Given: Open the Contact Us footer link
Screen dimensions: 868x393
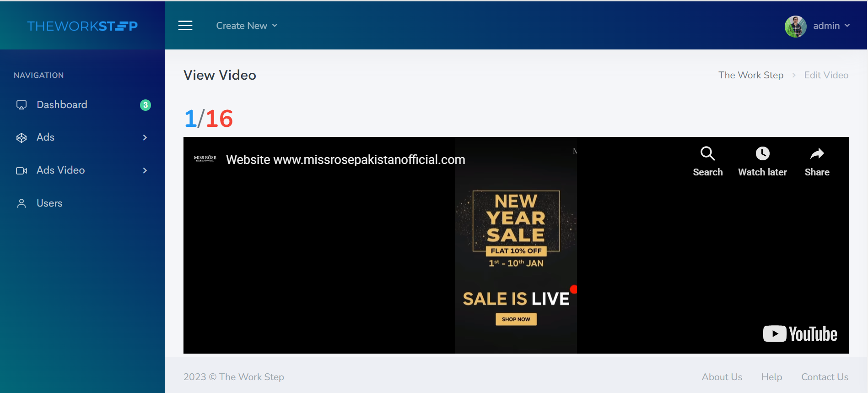Looking at the screenshot, I should tap(825, 377).
